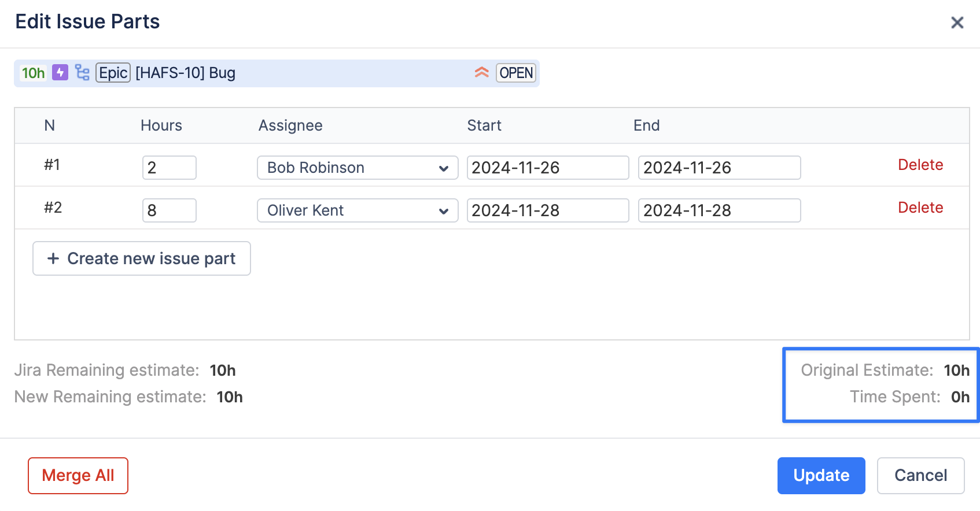
Task: Click the Epic type badge
Action: 113,73
